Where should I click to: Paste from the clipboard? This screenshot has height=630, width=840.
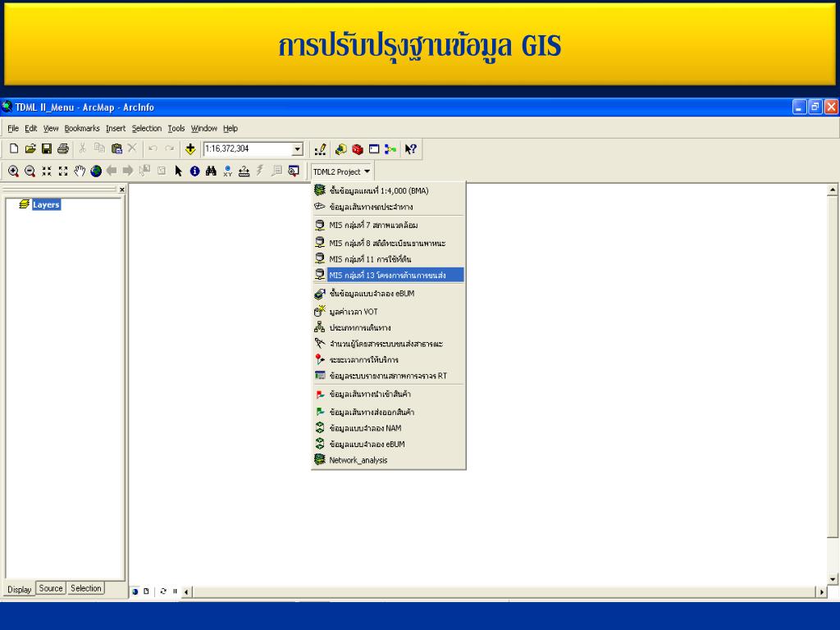[x=116, y=149]
